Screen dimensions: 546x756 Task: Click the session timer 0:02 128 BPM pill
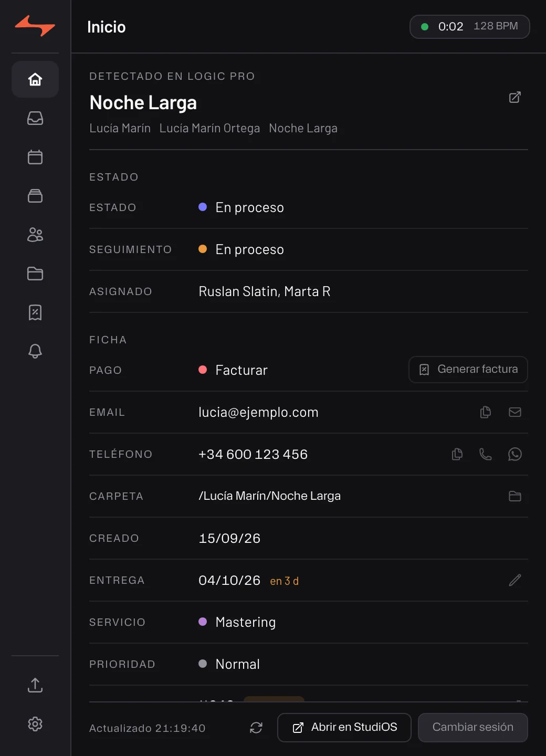pos(470,27)
